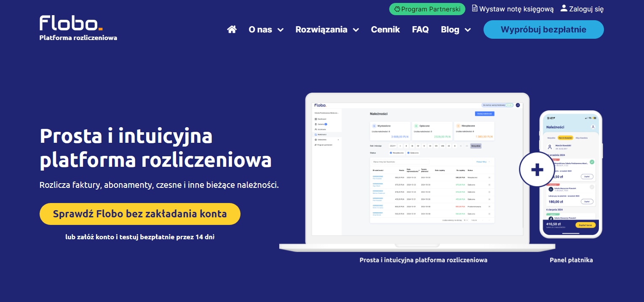Select Marcin Kowalski tab in phone mockup
The height and width of the screenshot is (302, 644).
click(566, 138)
